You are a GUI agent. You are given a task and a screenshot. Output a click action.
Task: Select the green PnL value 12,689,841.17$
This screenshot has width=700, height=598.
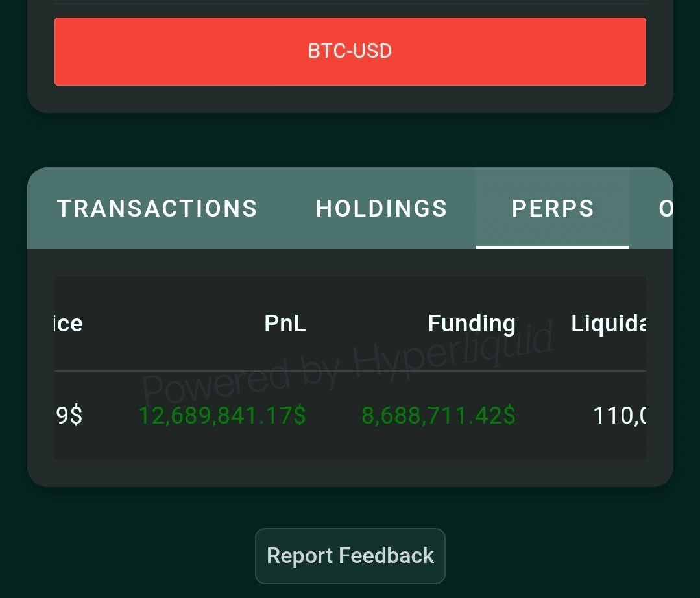pos(221,416)
